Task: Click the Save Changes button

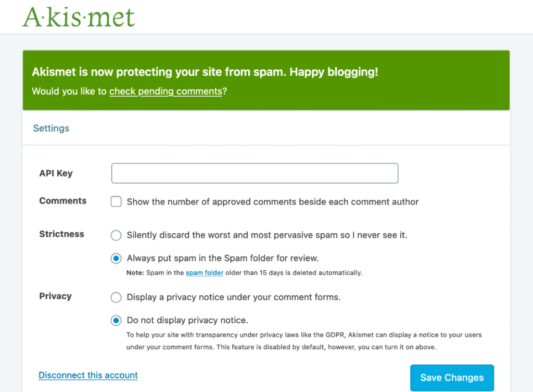Action: tap(452, 378)
